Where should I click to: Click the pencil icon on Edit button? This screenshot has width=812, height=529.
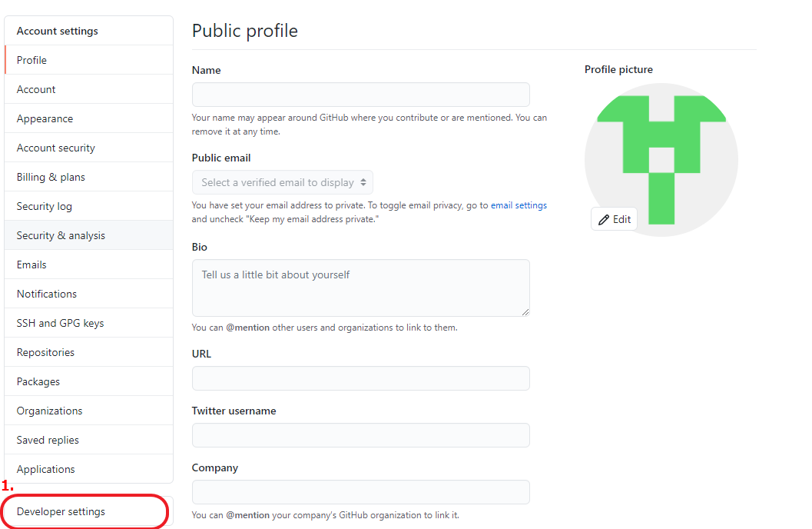point(603,220)
